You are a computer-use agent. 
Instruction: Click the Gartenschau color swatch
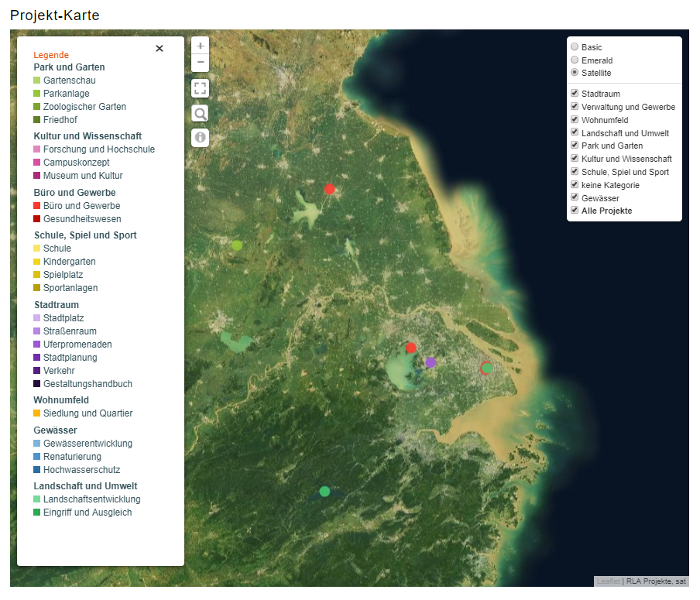(x=37, y=81)
